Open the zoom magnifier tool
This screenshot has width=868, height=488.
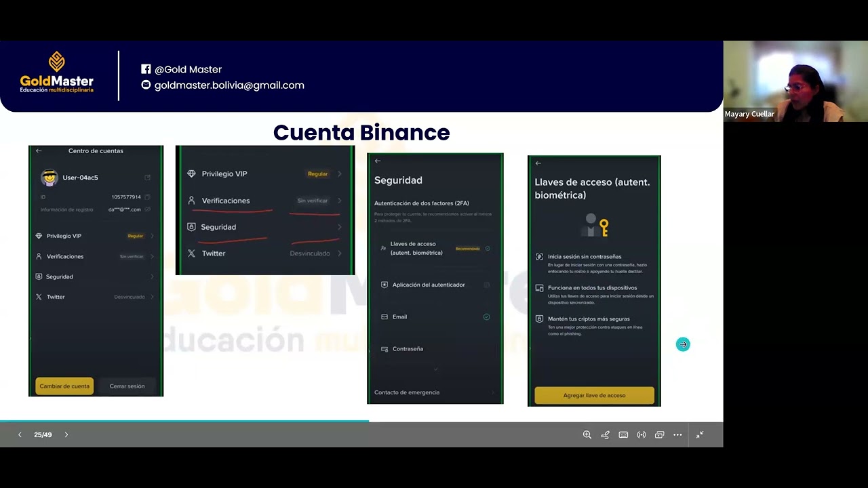pyautogui.click(x=587, y=434)
